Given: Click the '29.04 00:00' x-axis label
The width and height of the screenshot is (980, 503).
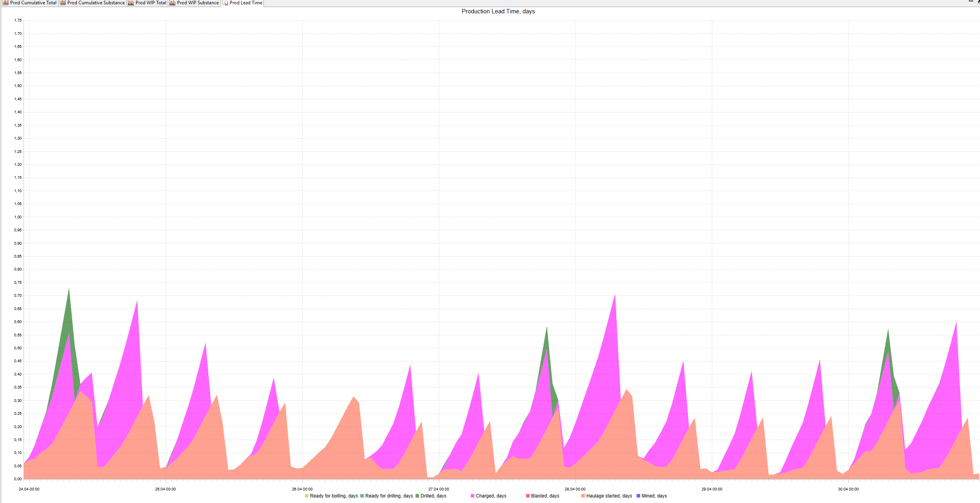Looking at the screenshot, I should pyautogui.click(x=712, y=489).
